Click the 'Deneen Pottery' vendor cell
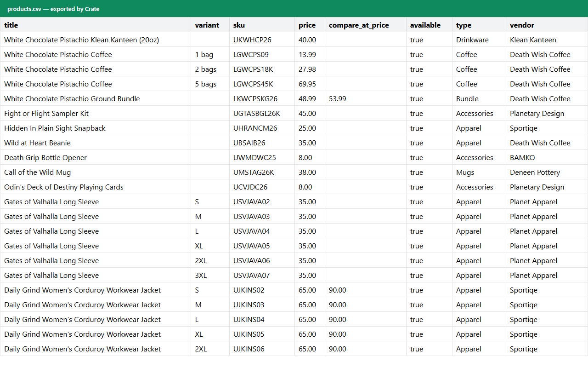Screen dimensions: 588x368 547,172
